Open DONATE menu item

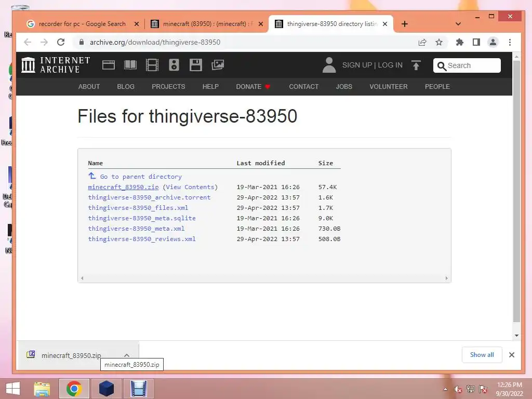253,87
